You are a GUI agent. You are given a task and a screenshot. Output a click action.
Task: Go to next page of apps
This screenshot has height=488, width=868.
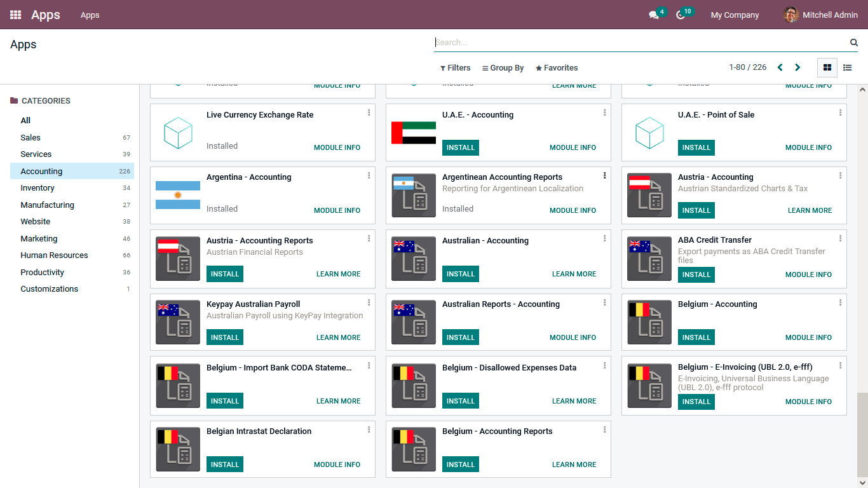[x=797, y=67]
